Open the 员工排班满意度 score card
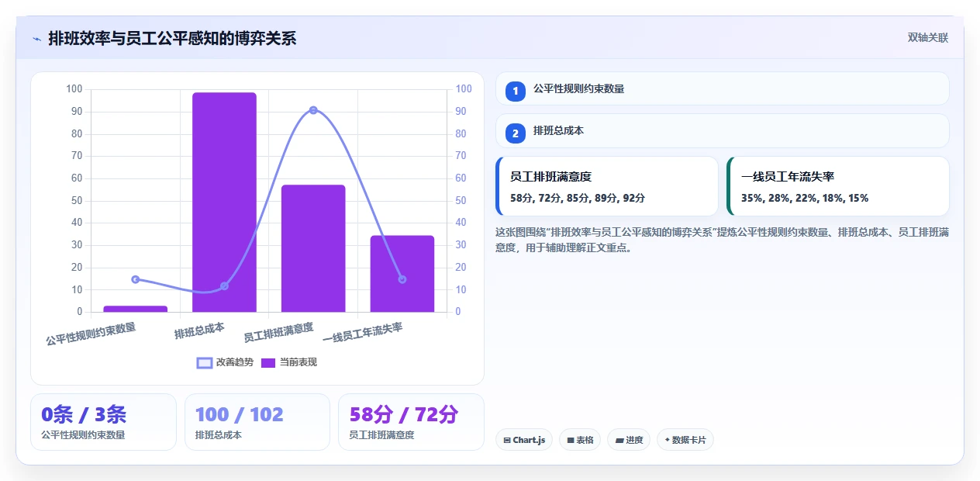This screenshot has width=980, height=481. pyautogui.click(x=607, y=186)
